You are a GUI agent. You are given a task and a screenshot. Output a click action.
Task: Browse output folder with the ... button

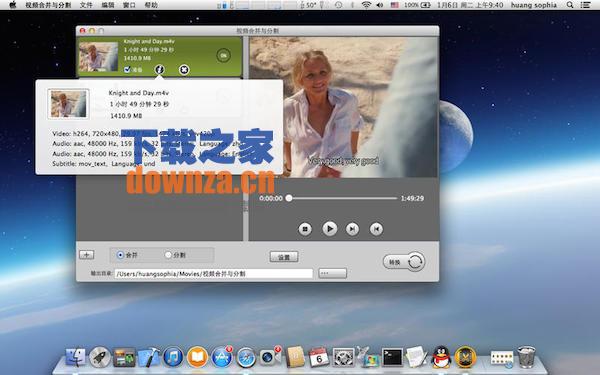333,273
